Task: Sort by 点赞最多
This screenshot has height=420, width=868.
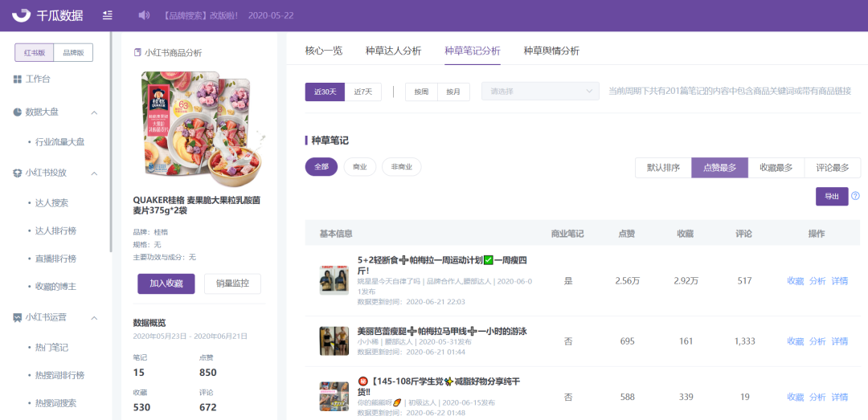Action: [x=719, y=168]
